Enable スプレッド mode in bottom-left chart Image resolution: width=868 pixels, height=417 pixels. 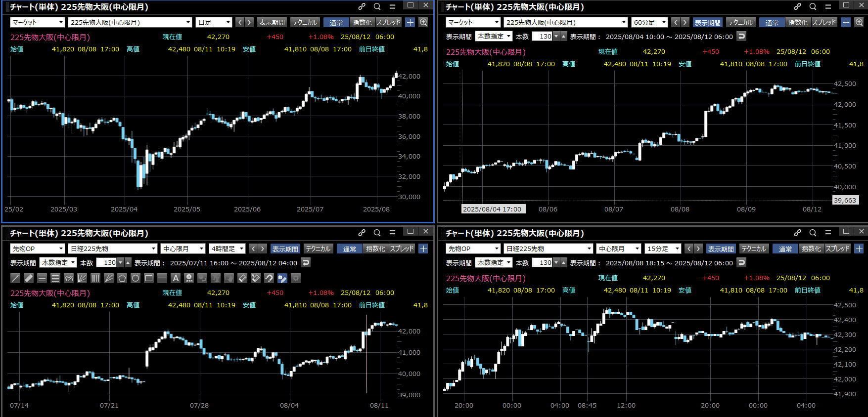pyautogui.click(x=402, y=249)
